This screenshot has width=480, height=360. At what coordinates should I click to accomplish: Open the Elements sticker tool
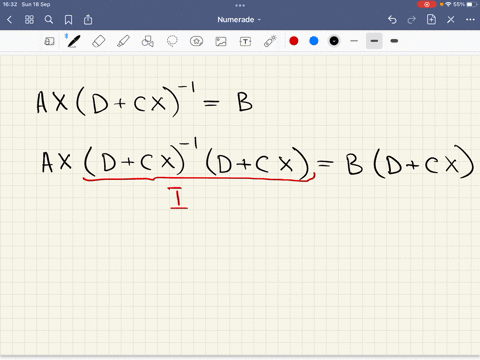point(196,41)
